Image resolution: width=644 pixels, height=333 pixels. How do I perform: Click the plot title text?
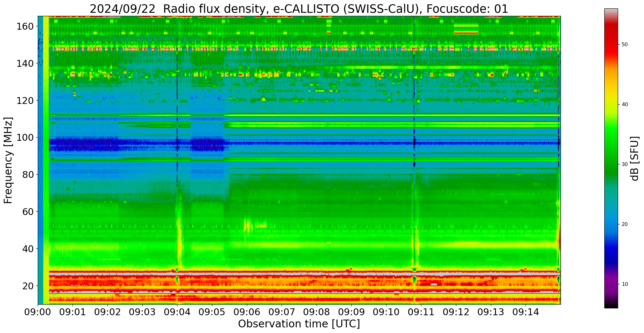pyautogui.click(x=299, y=9)
